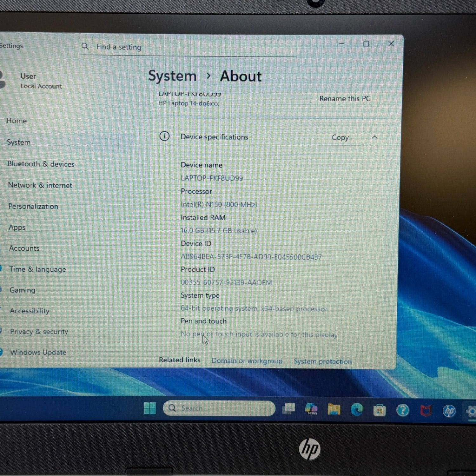Open Task View from the taskbar
The width and height of the screenshot is (476, 476).
(288, 409)
